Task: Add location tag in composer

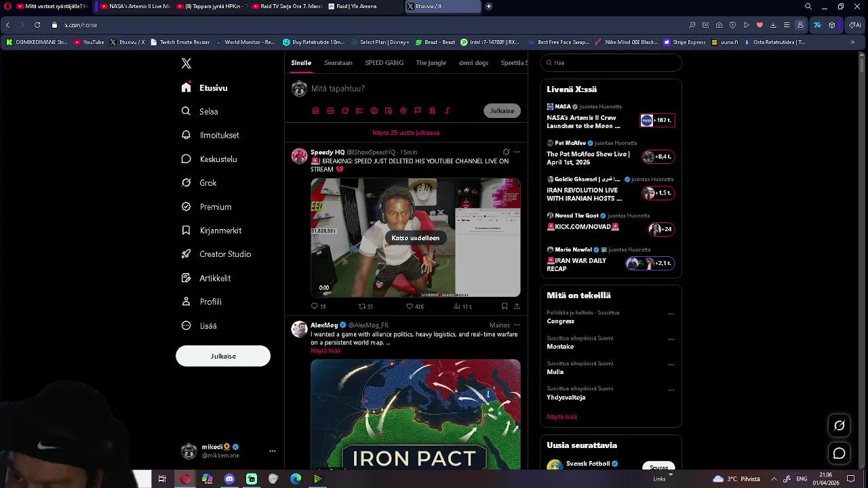Action: tap(403, 110)
